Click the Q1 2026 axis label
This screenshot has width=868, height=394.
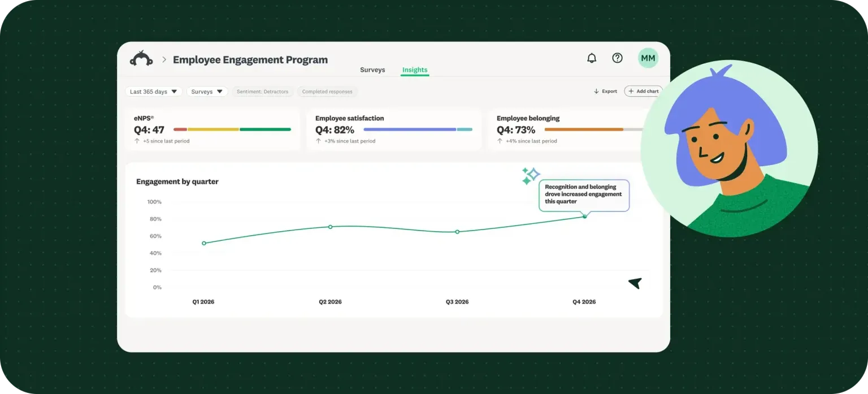coord(203,302)
